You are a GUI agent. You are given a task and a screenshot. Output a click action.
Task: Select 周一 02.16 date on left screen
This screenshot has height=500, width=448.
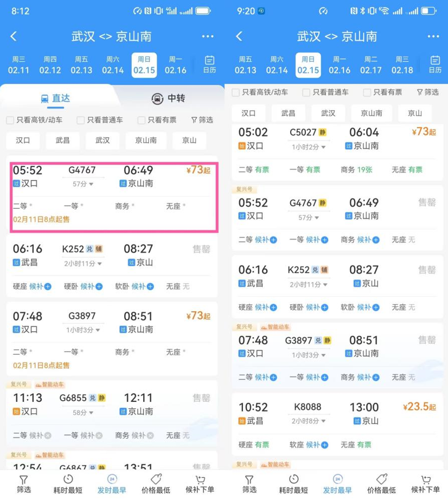175,65
